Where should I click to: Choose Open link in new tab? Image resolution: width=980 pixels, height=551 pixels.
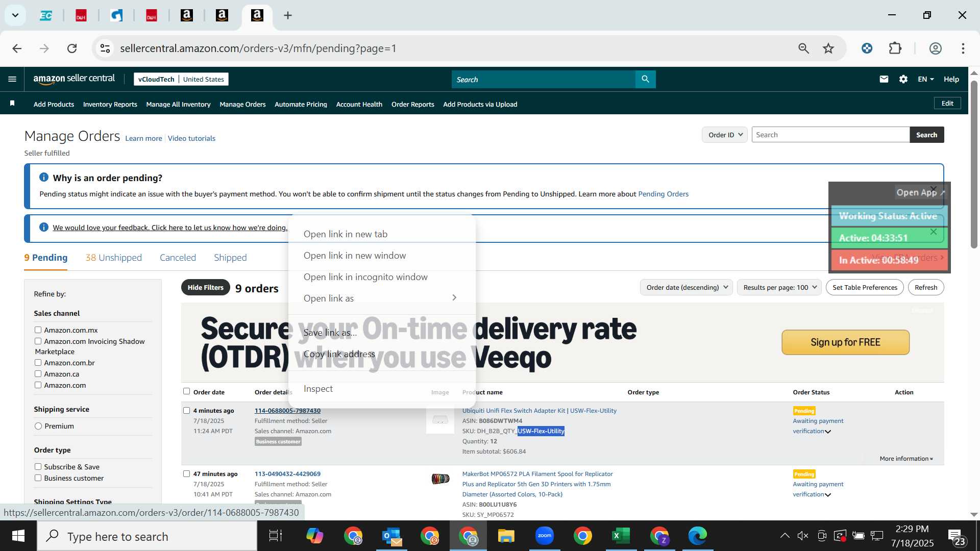point(382,234)
